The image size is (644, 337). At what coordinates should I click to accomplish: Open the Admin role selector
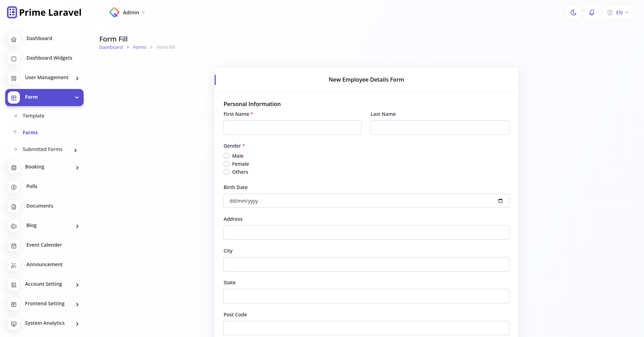point(126,12)
